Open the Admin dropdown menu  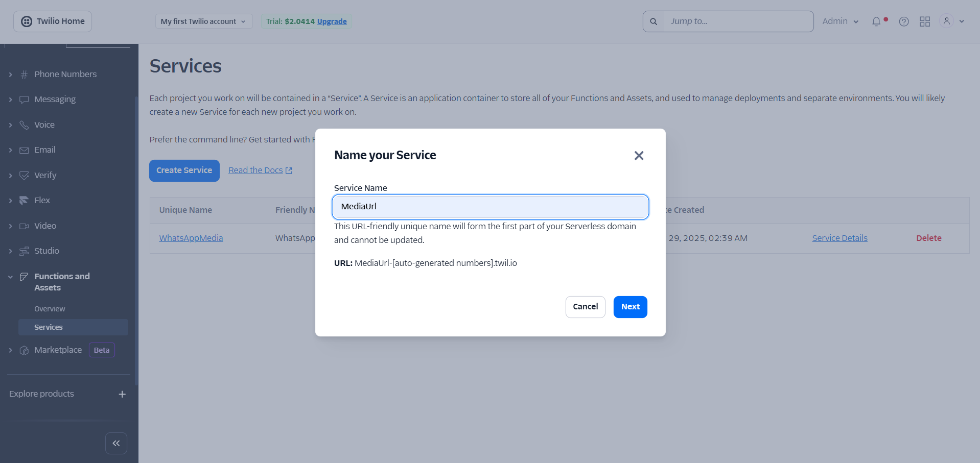tap(840, 21)
